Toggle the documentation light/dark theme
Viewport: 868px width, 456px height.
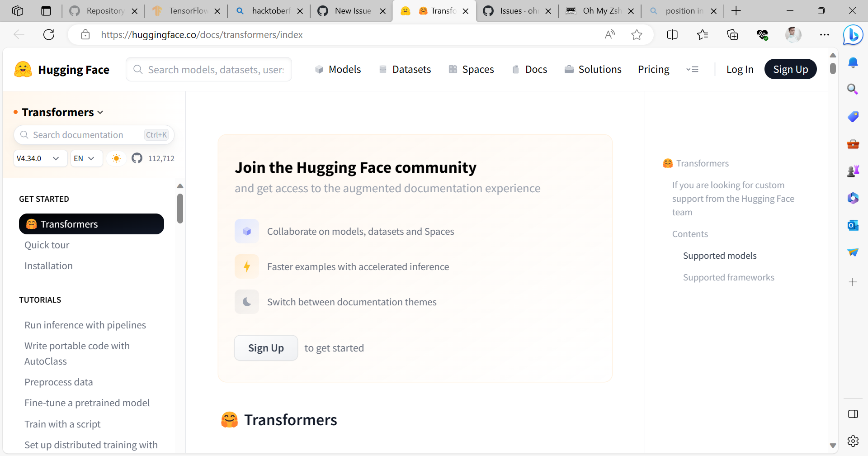[x=116, y=158]
